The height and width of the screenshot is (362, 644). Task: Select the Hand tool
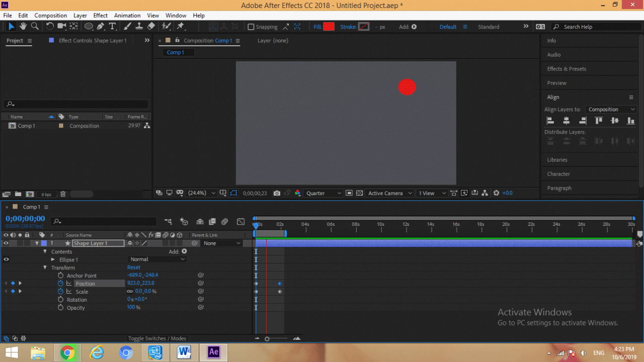[23, 26]
